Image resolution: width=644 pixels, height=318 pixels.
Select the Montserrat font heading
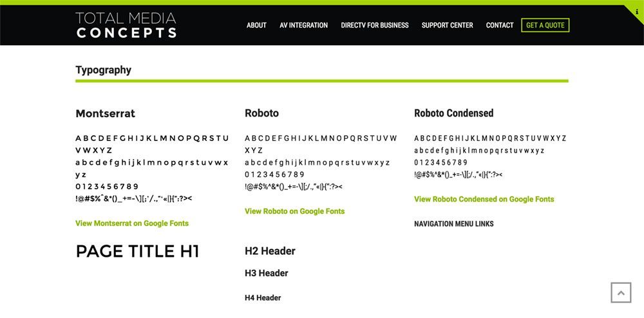click(x=105, y=113)
